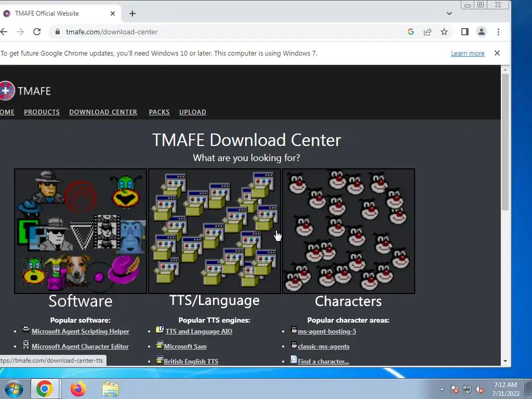Bookmark this page with the star icon

444,32
